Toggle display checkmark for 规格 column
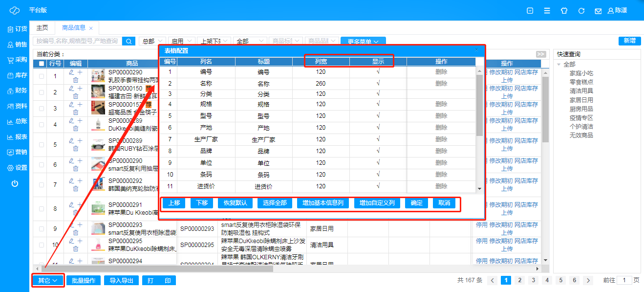 [378, 104]
